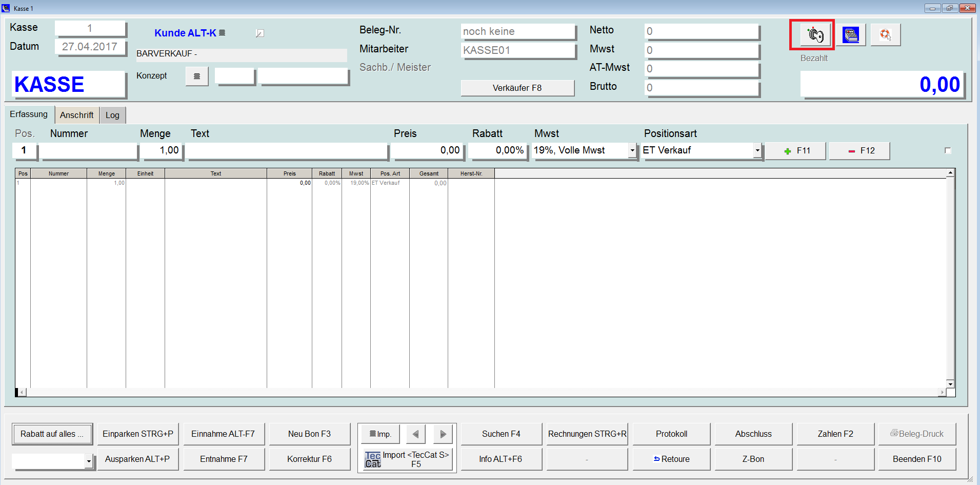Click the first Konzept input field
980x485 pixels.
234,76
